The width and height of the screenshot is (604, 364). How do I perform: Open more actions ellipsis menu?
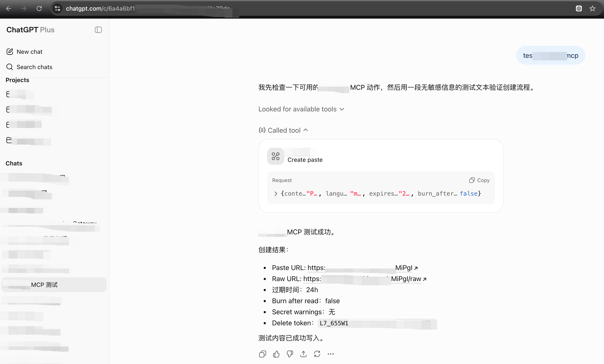coord(331,354)
